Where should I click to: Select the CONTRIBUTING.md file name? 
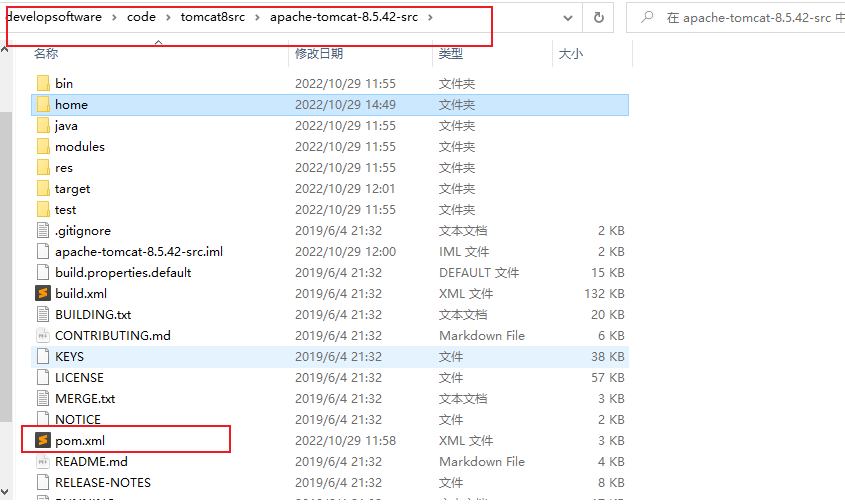pos(113,335)
